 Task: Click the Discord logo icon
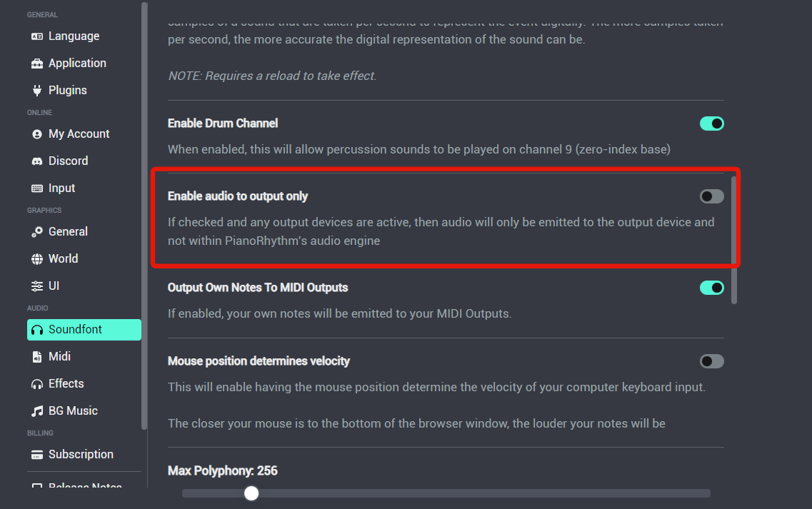tap(36, 161)
